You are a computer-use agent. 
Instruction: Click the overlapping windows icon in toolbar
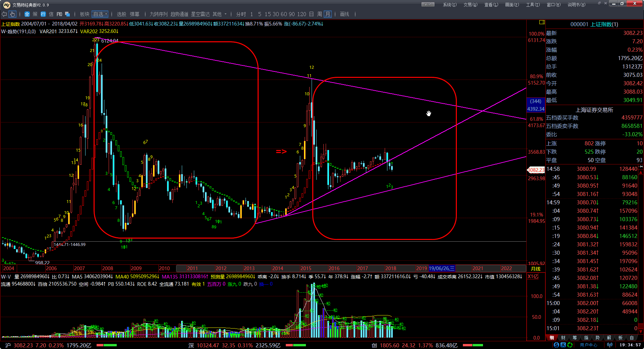[x=67, y=14]
